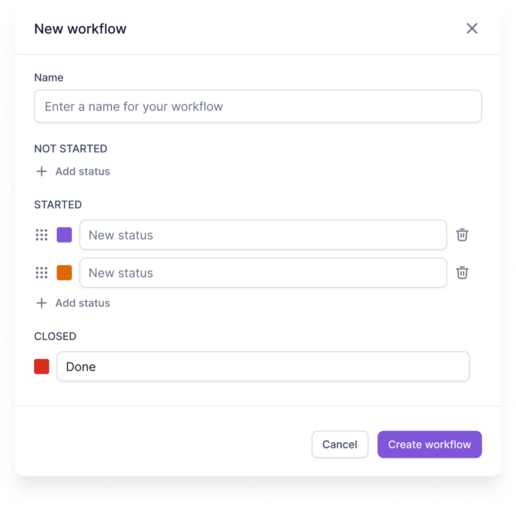
Task: Grab the drag handle of the orange status
Action: click(42, 273)
